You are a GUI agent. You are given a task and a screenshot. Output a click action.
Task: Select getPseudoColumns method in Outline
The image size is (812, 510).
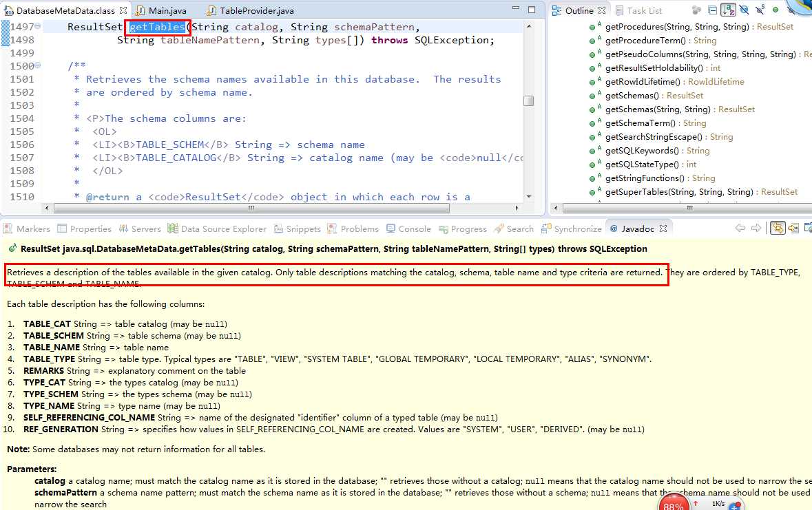click(x=700, y=54)
